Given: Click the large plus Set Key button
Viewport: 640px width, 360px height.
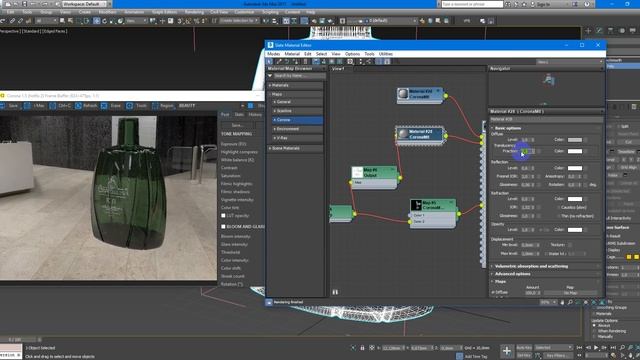Looking at the screenshot, I should 507,351.
